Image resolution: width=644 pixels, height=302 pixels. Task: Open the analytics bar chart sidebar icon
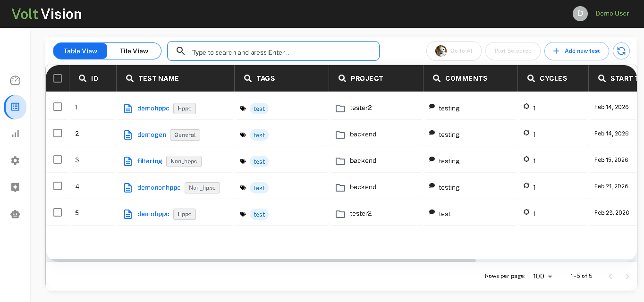[x=15, y=134]
